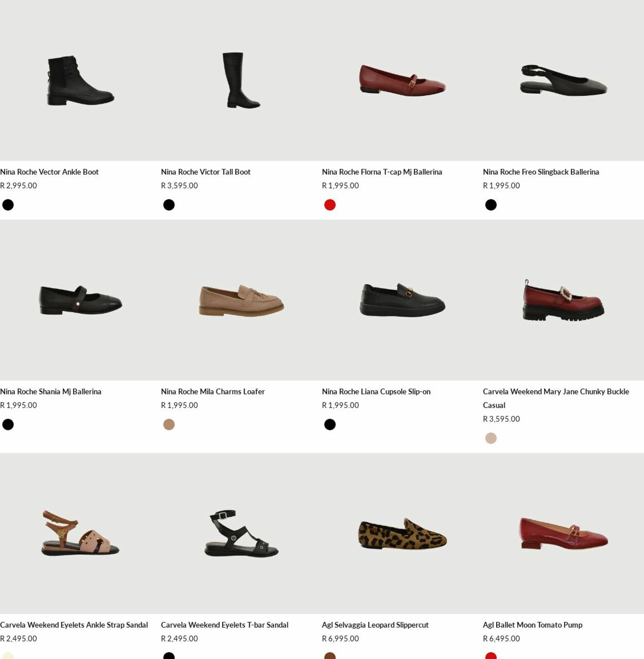View the red Florna T-cap Mj Ballerina photo
644x659 pixels.
coord(402,80)
